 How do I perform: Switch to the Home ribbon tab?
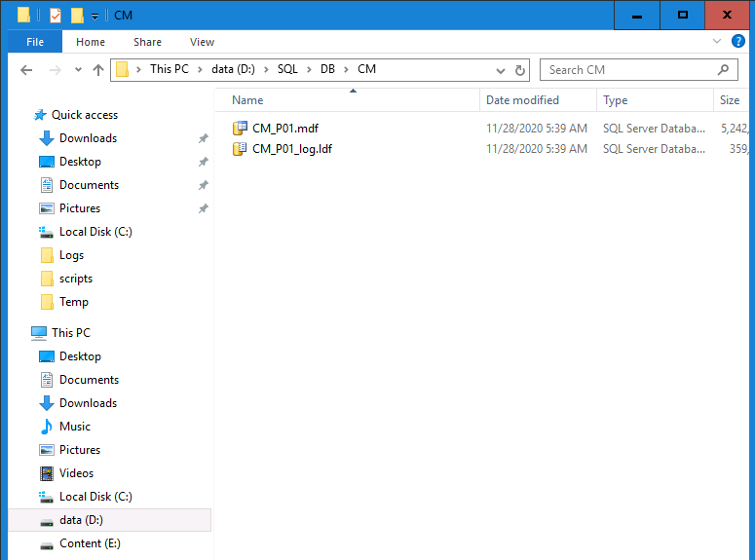(x=91, y=42)
